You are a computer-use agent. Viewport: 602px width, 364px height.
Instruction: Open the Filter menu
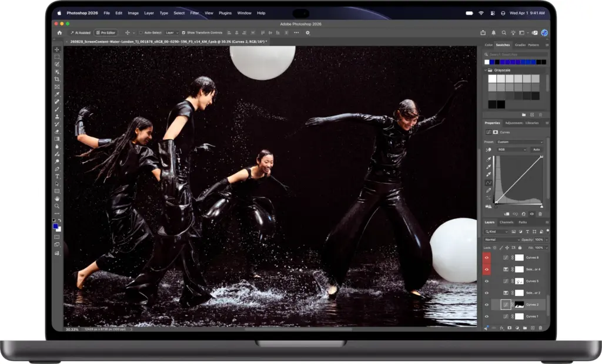(x=195, y=13)
